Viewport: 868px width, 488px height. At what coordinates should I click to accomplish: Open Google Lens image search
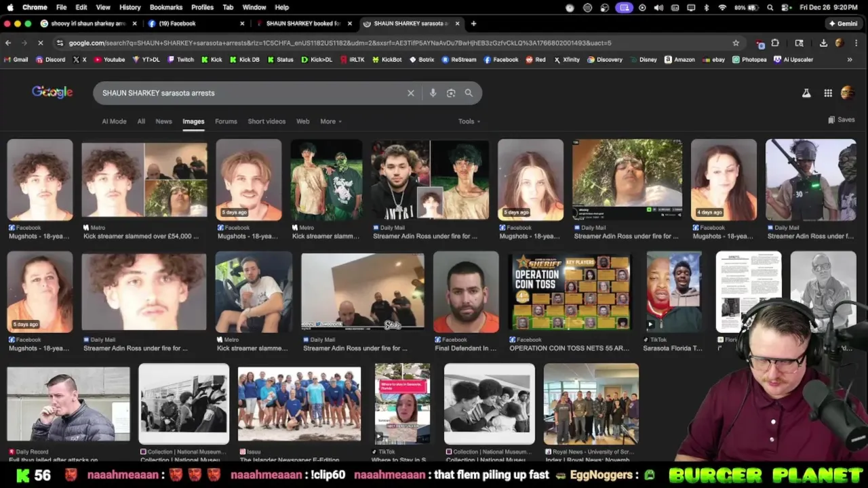coord(451,93)
